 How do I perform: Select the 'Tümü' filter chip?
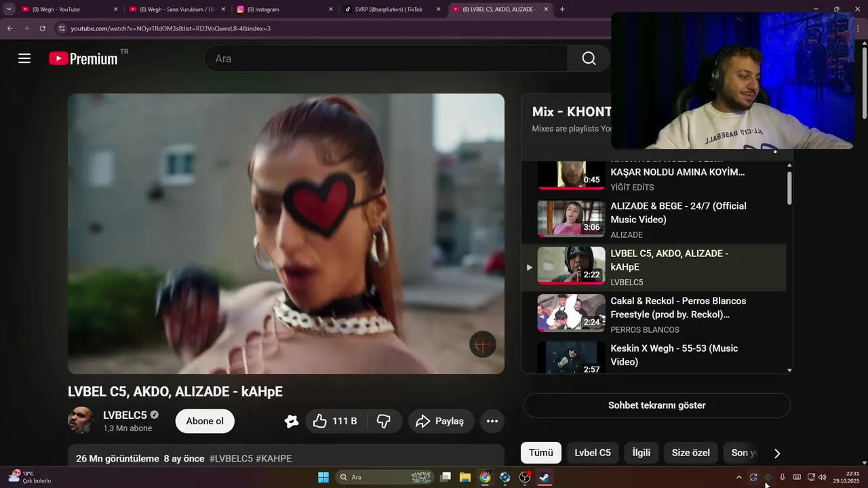(x=540, y=453)
